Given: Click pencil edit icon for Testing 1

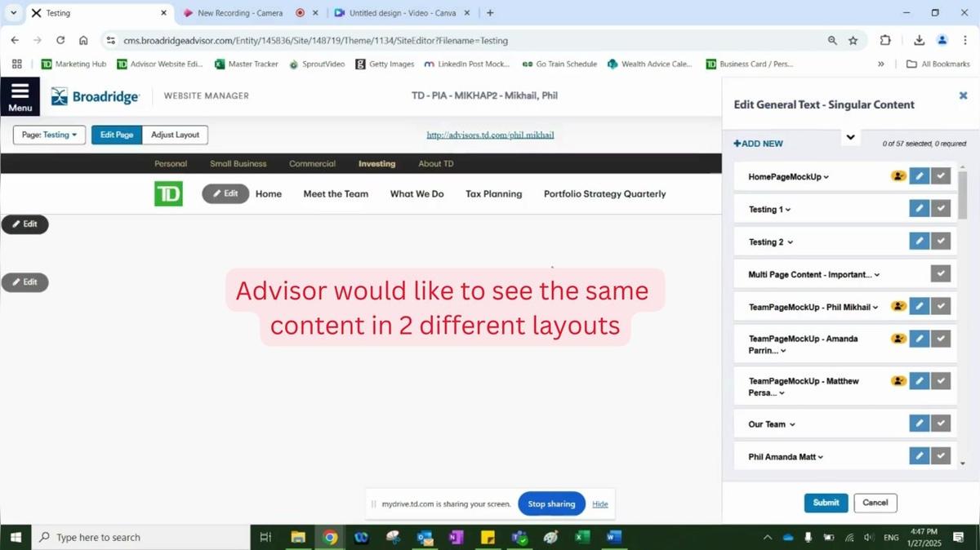Looking at the screenshot, I should pyautogui.click(x=919, y=209).
